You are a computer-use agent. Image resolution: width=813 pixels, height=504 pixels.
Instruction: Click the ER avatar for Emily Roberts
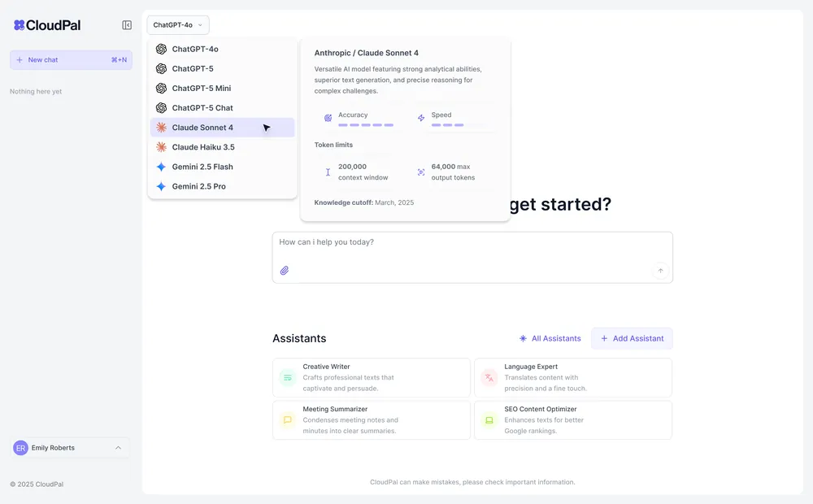pos(21,448)
